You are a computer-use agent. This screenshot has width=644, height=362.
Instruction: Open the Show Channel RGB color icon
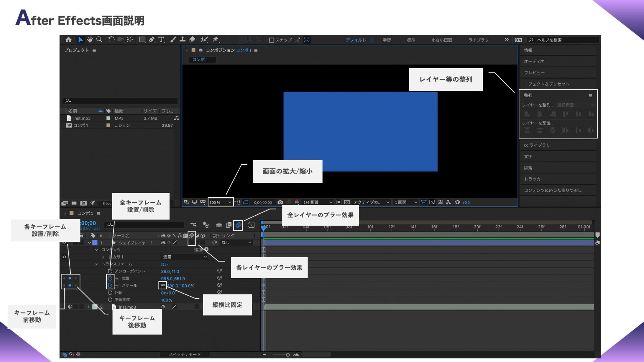(x=297, y=202)
